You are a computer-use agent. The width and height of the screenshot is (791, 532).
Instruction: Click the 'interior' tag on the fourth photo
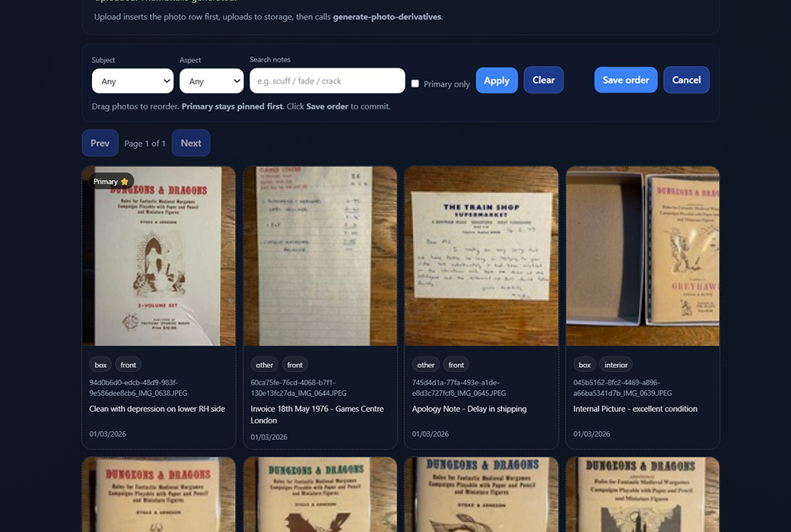616,365
